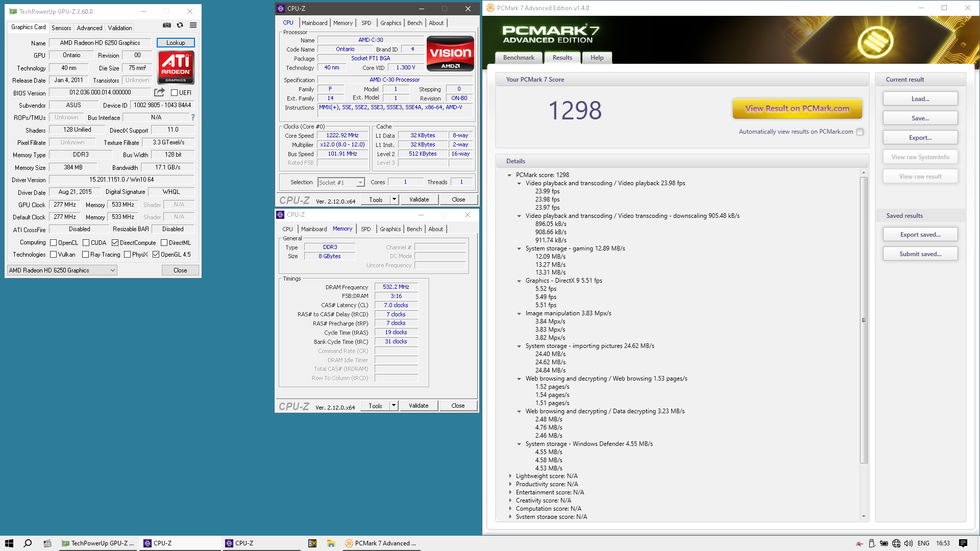This screenshot has height=551, width=980.
Task: Collapse the Video playback 23.98 fps node
Action: [519, 183]
